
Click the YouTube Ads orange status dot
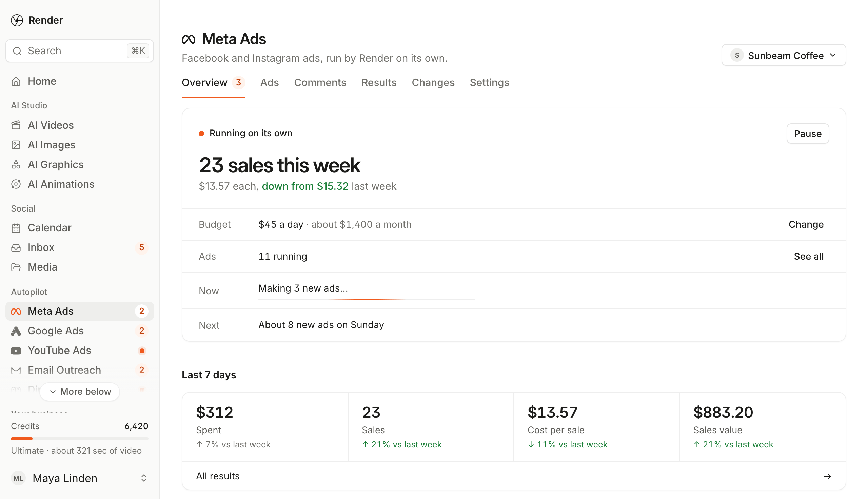pos(142,351)
